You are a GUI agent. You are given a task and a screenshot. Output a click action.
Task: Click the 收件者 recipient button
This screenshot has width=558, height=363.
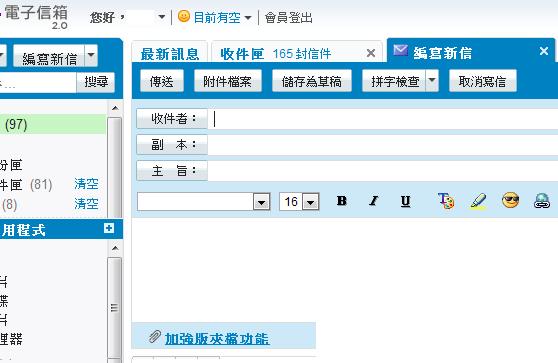(x=172, y=119)
